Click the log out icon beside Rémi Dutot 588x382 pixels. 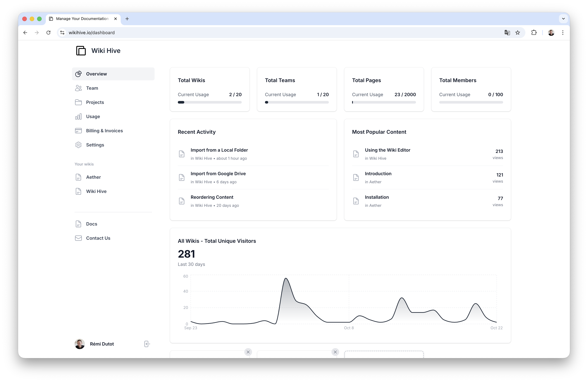click(147, 344)
